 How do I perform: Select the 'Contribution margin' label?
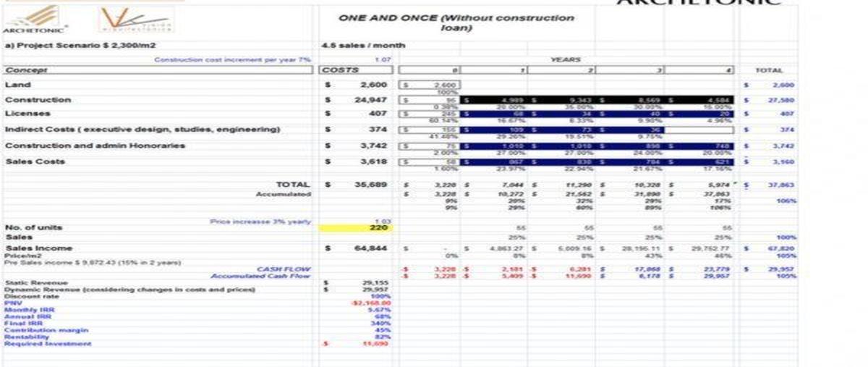point(46,330)
